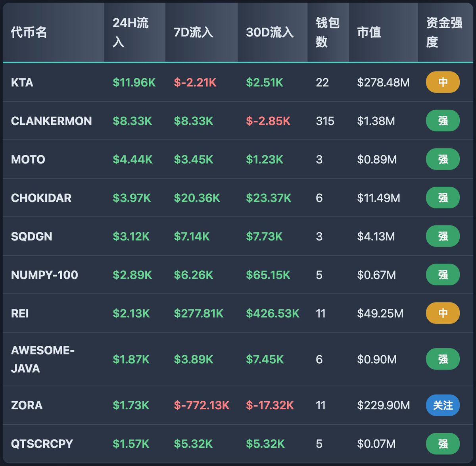Open the CLANKERMON token name
476x466 pixels.
(x=51, y=121)
